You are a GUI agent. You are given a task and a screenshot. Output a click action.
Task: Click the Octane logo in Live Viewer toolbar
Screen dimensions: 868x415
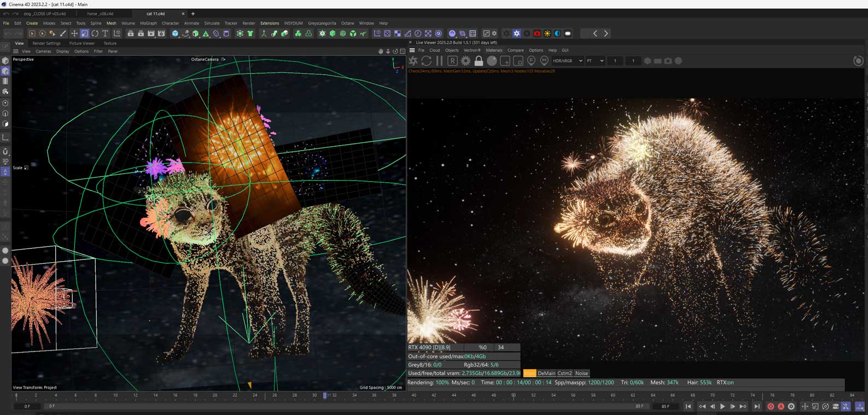point(413,61)
